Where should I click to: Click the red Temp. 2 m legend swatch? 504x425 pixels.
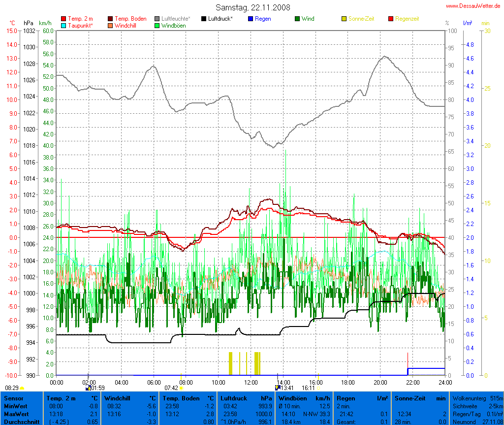point(63,19)
